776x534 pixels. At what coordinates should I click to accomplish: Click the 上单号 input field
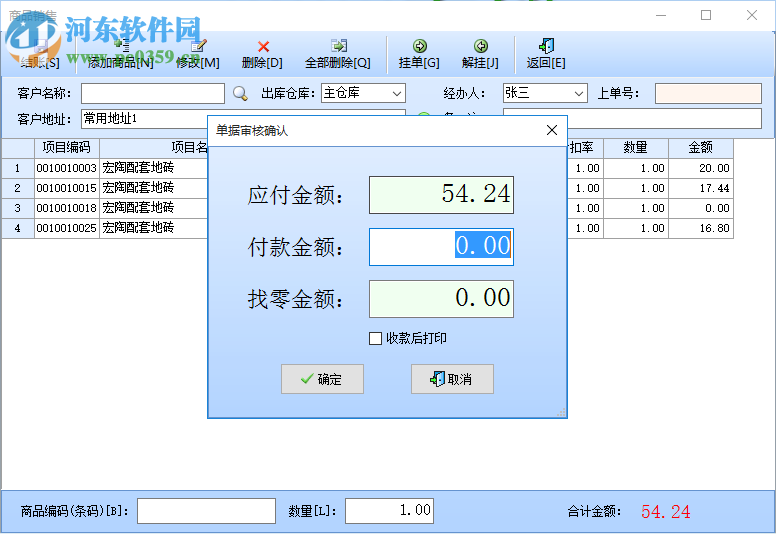click(708, 93)
